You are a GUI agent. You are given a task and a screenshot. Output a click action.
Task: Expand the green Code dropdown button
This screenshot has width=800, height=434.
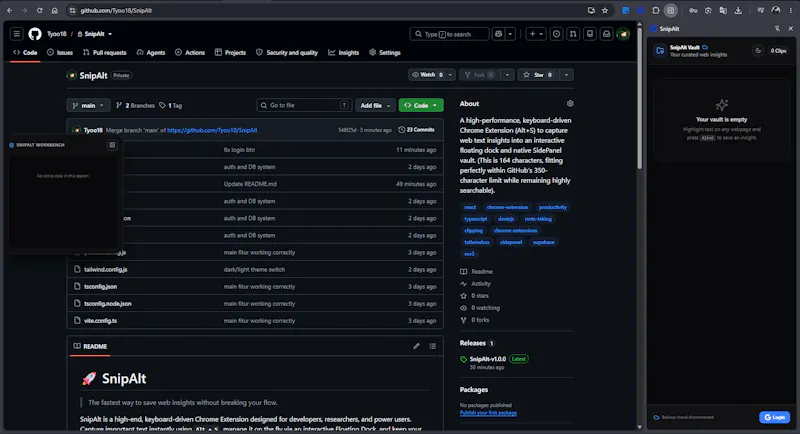pos(421,106)
